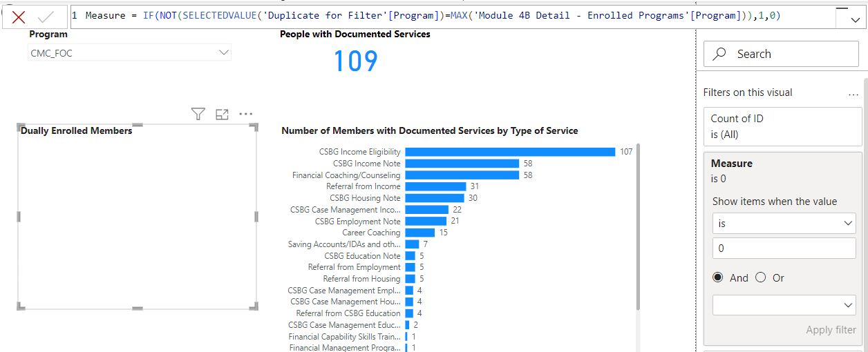Click the Search magnifier icon in Filters

pyautogui.click(x=719, y=54)
